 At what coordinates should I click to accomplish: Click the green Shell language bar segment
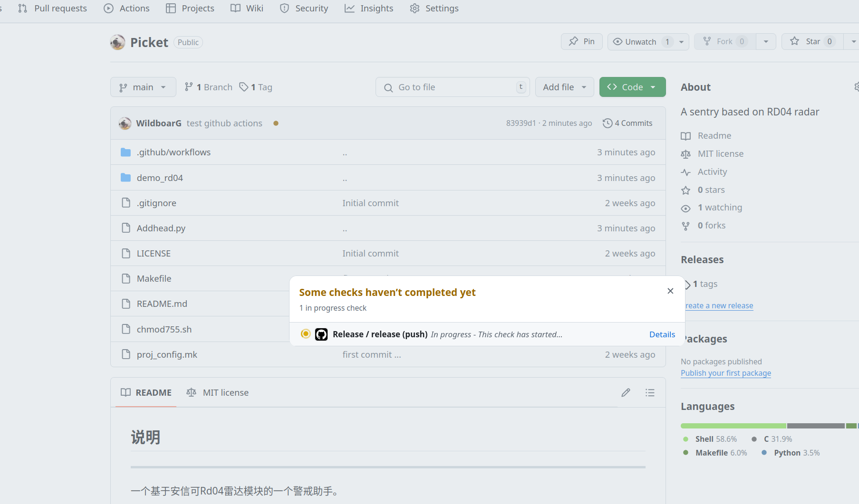click(x=733, y=426)
